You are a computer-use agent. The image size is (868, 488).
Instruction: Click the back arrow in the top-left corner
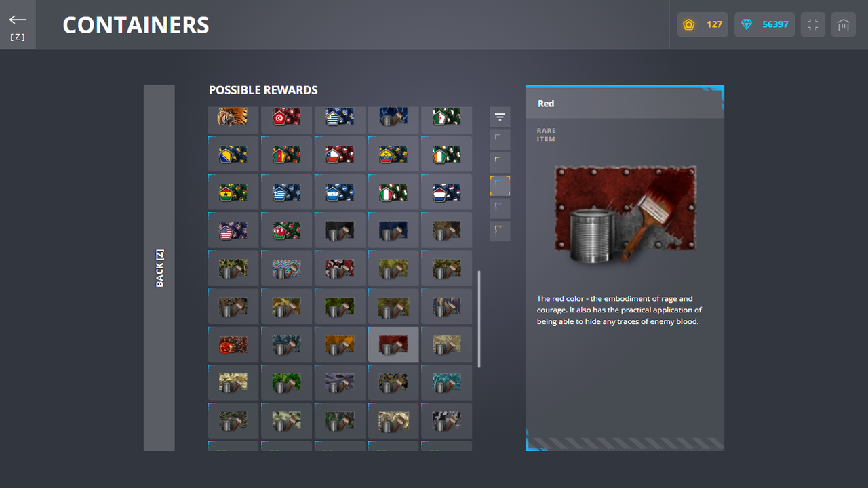(x=17, y=19)
